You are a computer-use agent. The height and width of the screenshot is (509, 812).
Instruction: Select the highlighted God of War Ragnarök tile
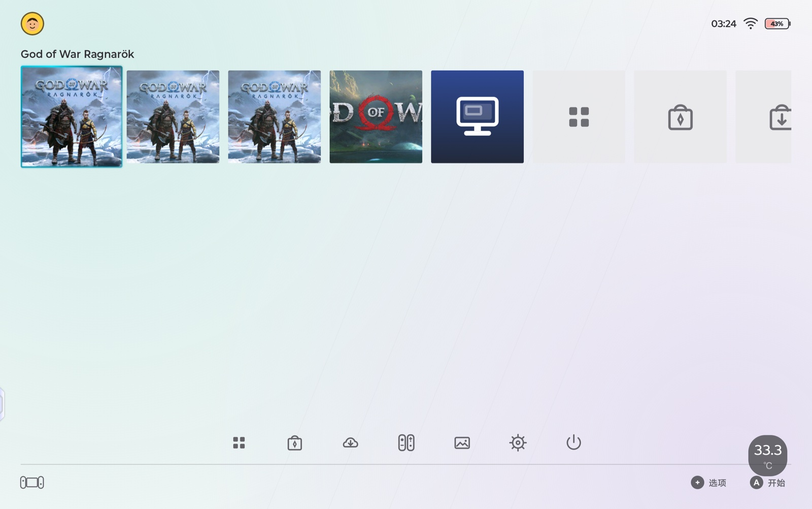coord(72,117)
